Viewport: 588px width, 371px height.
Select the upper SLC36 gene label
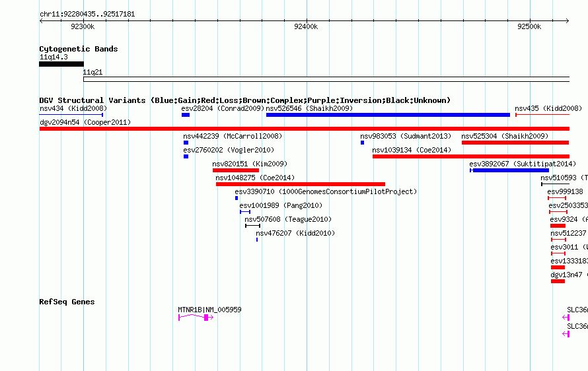(x=577, y=310)
